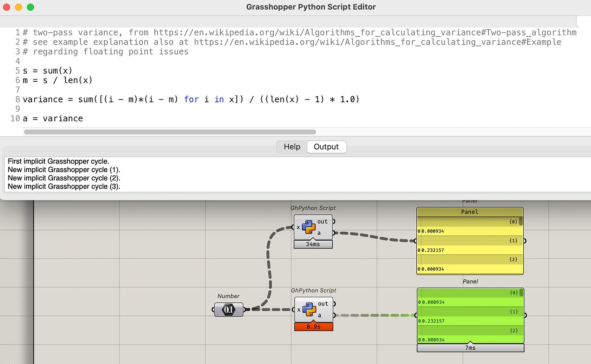Click the Python logo on the upper GhPython component

(309, 227)
